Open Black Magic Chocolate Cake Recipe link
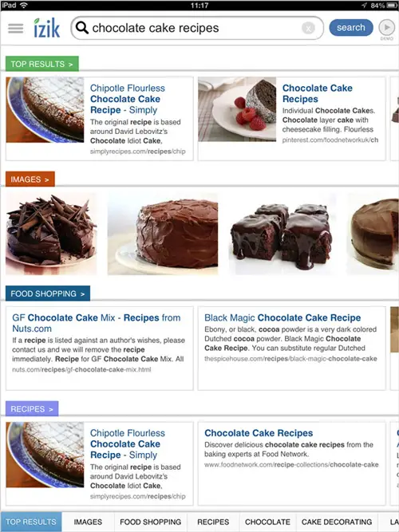This screenshot has width=399, height=532. (x=282, y=317)
